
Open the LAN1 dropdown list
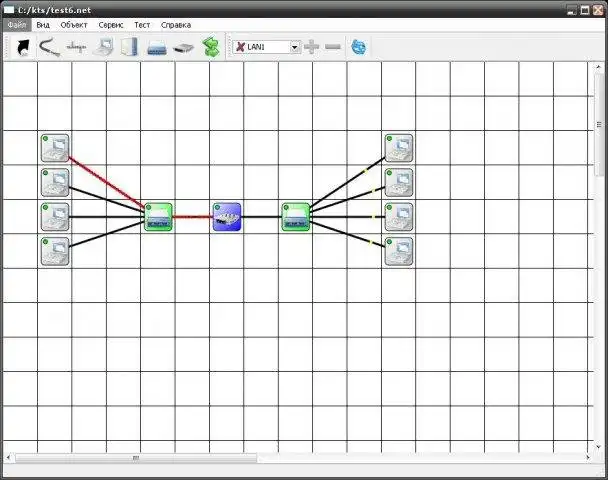point(295,47)
